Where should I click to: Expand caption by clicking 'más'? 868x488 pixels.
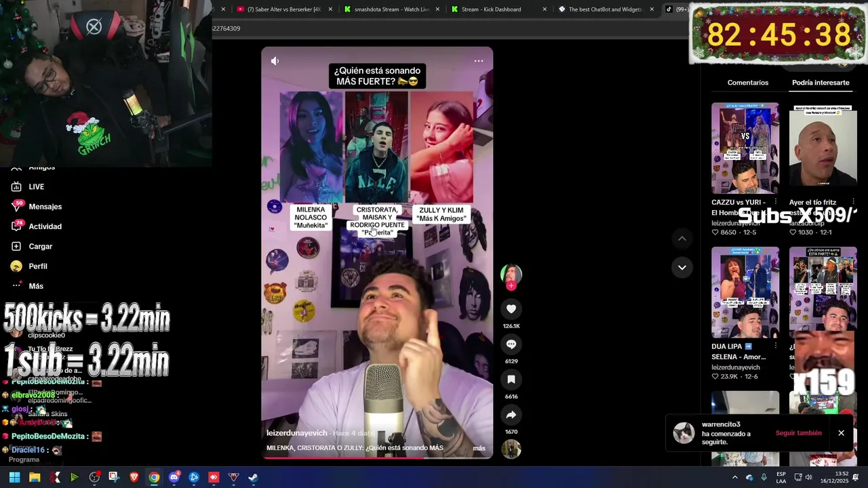tap(479, 448)
